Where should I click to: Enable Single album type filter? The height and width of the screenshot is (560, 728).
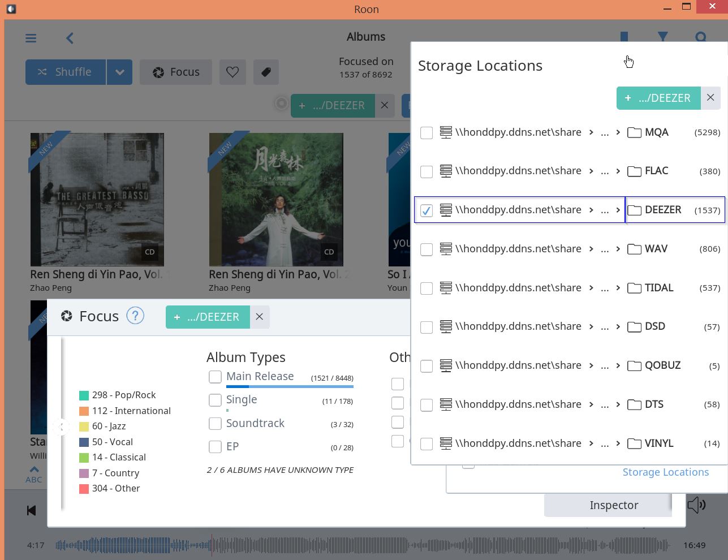215,400
